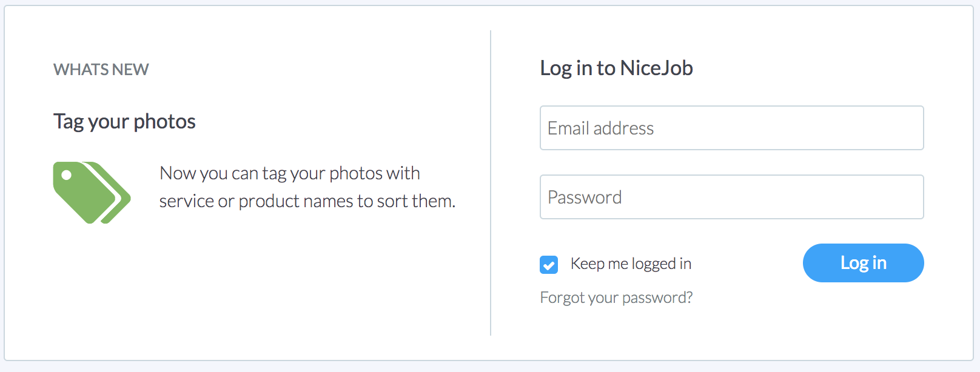Toggle the 'Keep me logged in' label text
Viewport: 980px width, 372px height.
[631, 264]
